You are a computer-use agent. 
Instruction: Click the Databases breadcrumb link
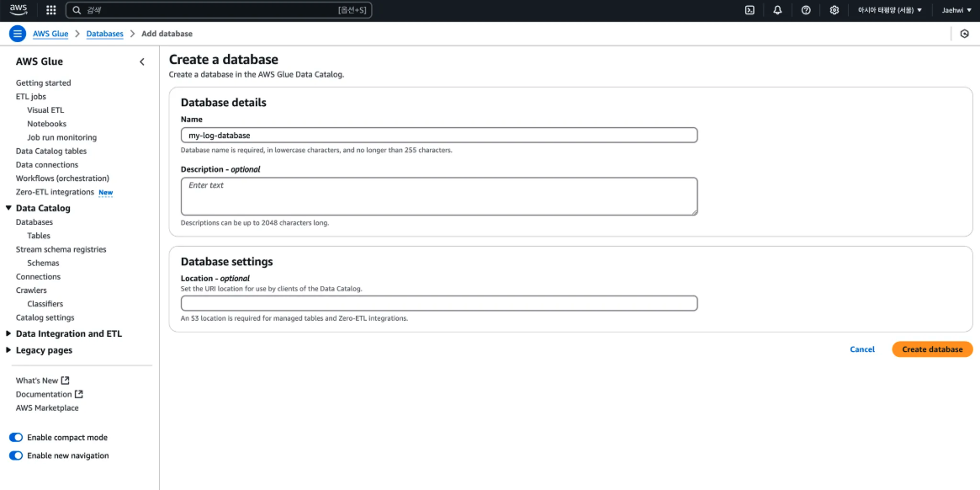105,34
